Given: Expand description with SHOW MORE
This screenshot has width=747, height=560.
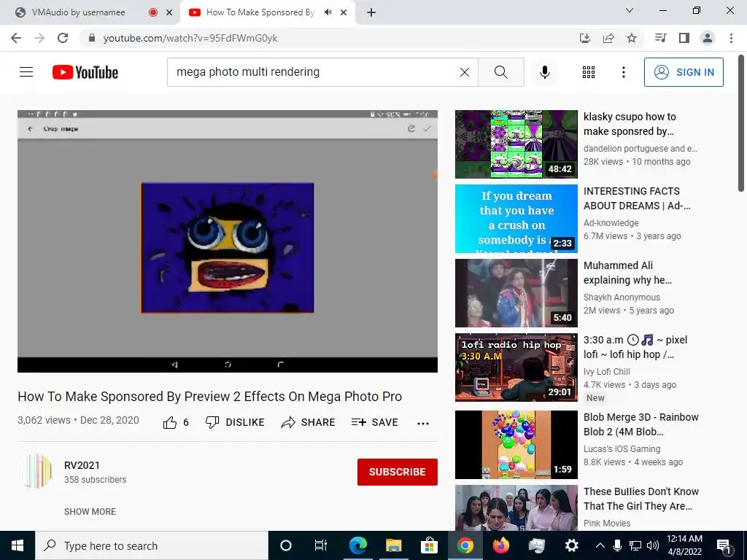Looking at the screenshot, I should tap(90, 511).
